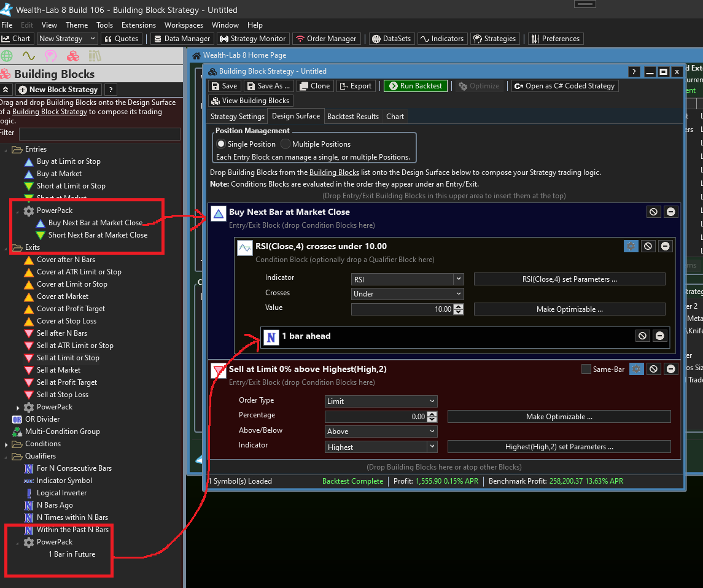Remove the Buy Next Bar at Market Close block

point(670,212)
